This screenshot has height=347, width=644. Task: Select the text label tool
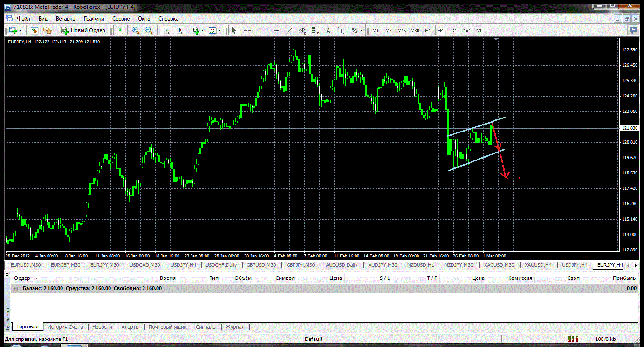341,30
